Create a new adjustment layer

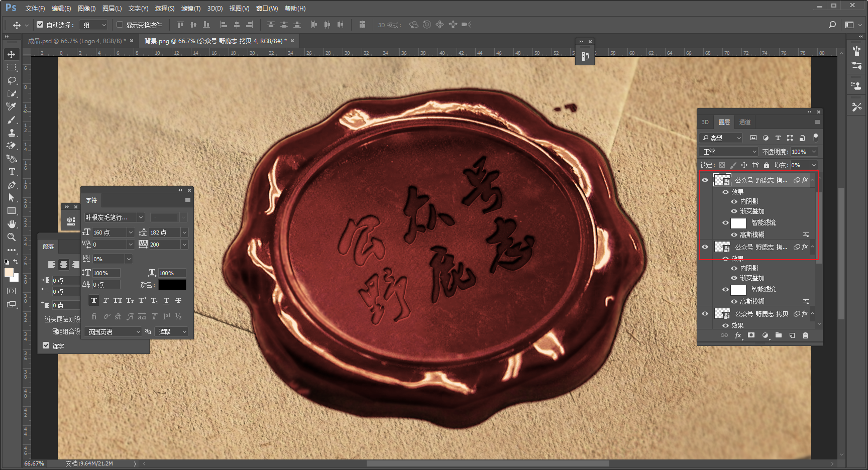click(x=765, y=335)
